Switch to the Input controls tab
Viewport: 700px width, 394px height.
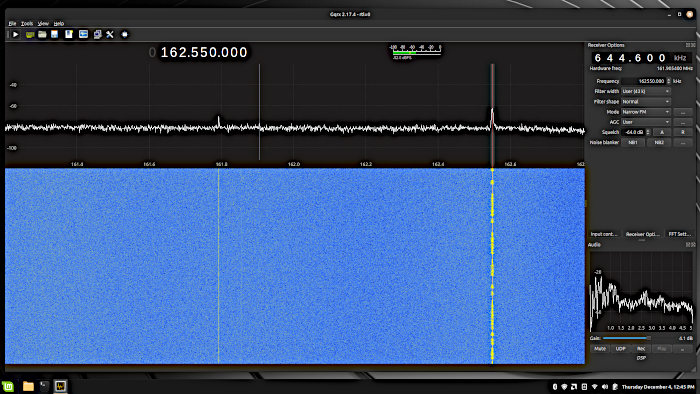click(x=604, y=234)
